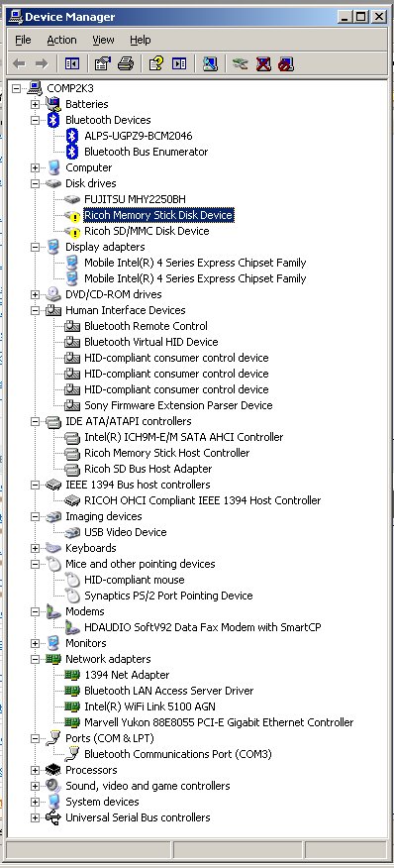
Task: Collapse the Human Interface Devices category
Action: pos(35,310)
